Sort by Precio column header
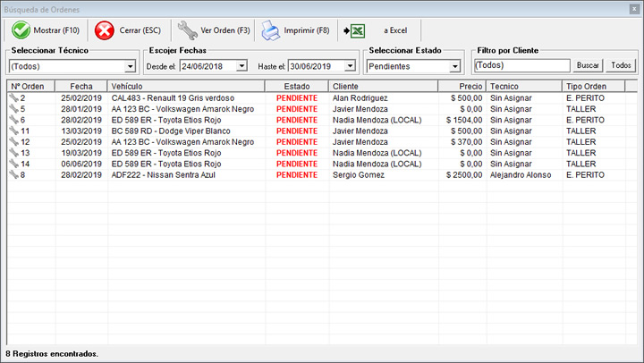Image resolution: width=644 pixels, height=363 pixels. point(462,86)
